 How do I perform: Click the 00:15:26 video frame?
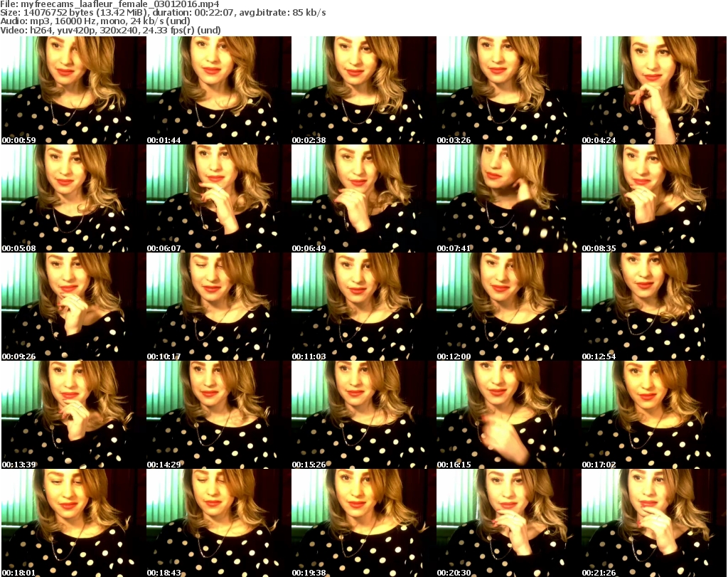(364, 415)
